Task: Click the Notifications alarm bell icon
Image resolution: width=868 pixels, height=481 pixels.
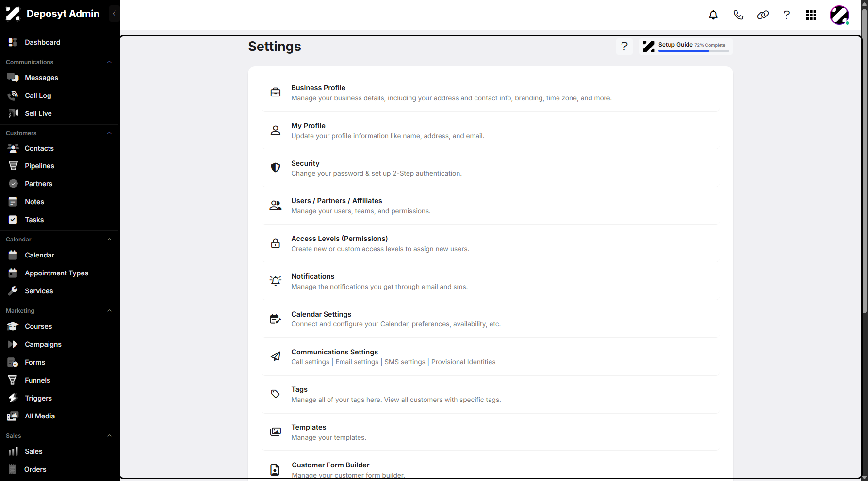Action: [276, 281]
